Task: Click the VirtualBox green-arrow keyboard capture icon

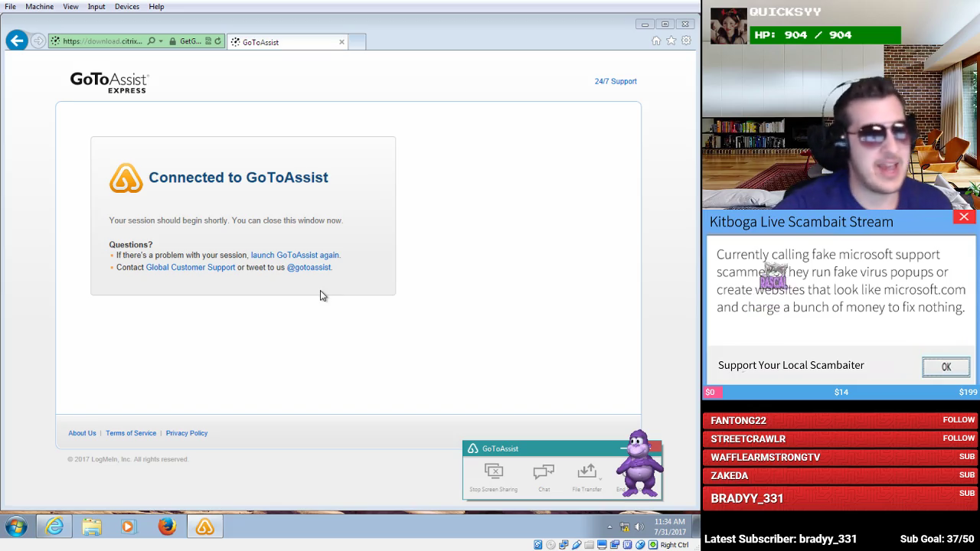Action: pyautogui.click(x=653, y=545)
